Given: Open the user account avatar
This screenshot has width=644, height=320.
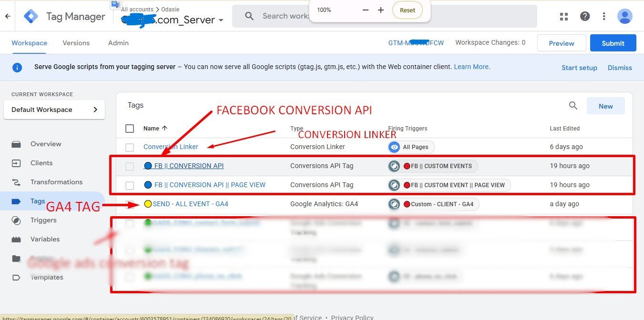Looking at the screenshot, I should [624, 17].
